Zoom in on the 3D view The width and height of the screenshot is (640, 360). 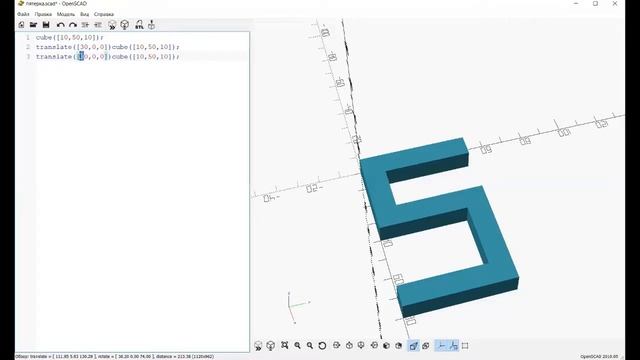(x=298, y=345)
